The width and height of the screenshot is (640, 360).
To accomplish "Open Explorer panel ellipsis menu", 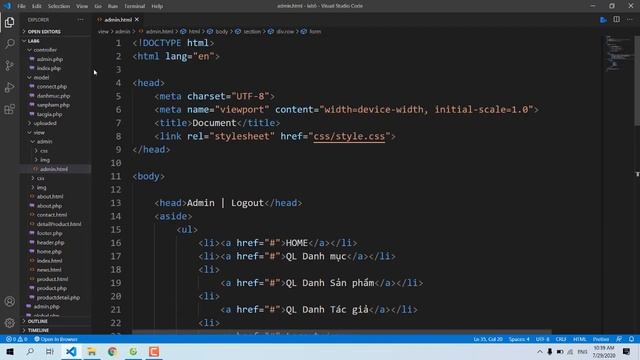I will pyautogui.click(x=80, y=20).
